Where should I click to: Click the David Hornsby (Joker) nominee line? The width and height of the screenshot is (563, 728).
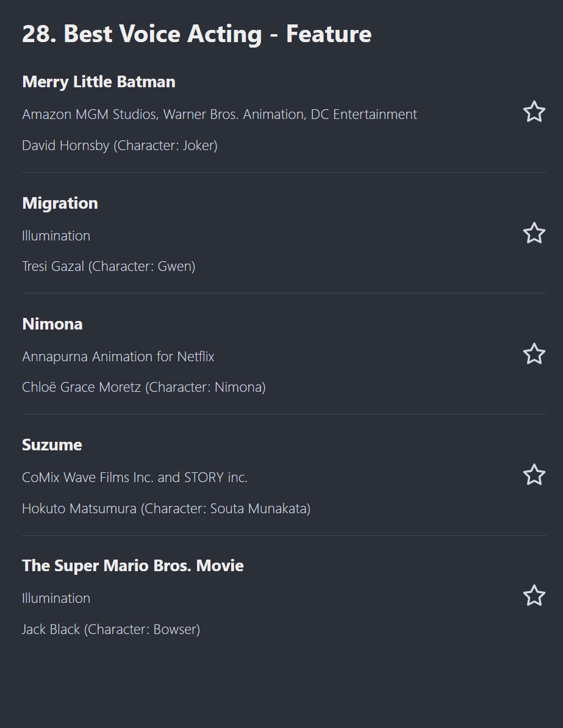(120, 145)
